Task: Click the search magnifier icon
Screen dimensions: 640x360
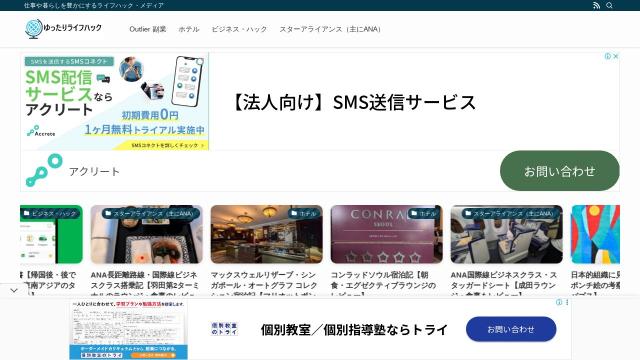Action: pyautogui.click(x=609, y=5)
